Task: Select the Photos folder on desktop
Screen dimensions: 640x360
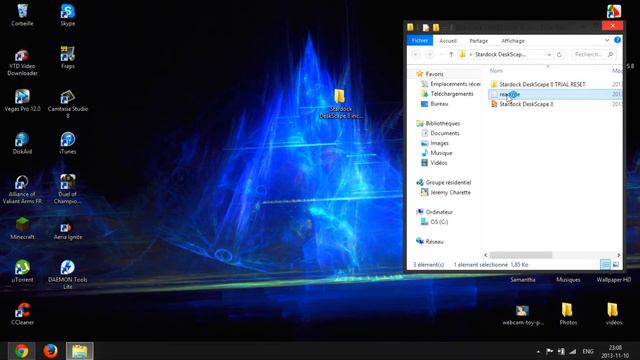Action: (x=568, y=313)
